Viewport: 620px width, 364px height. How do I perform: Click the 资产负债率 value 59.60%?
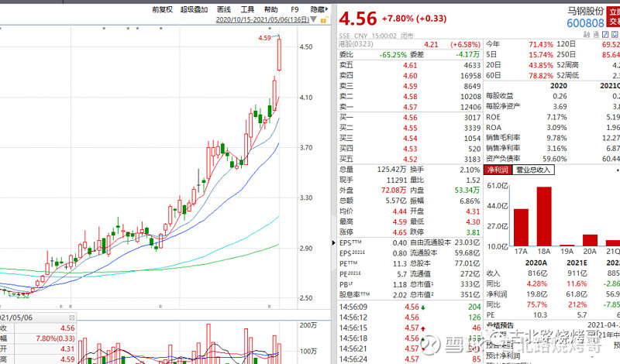555,159
